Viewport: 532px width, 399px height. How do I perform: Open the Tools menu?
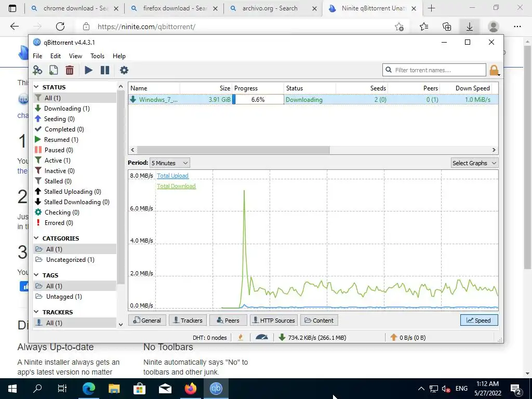(x=97, y=56)
